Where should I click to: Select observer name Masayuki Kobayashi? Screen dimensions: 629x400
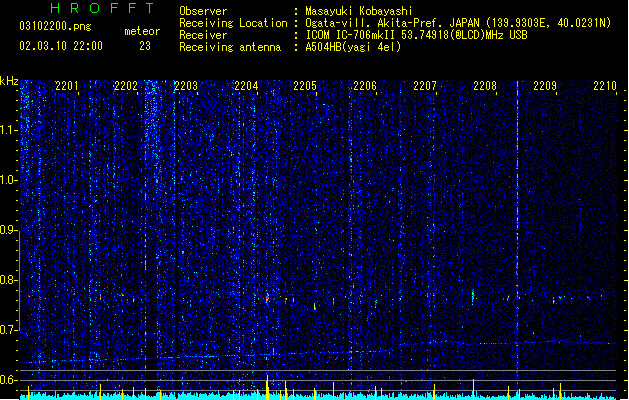[359, 11]
